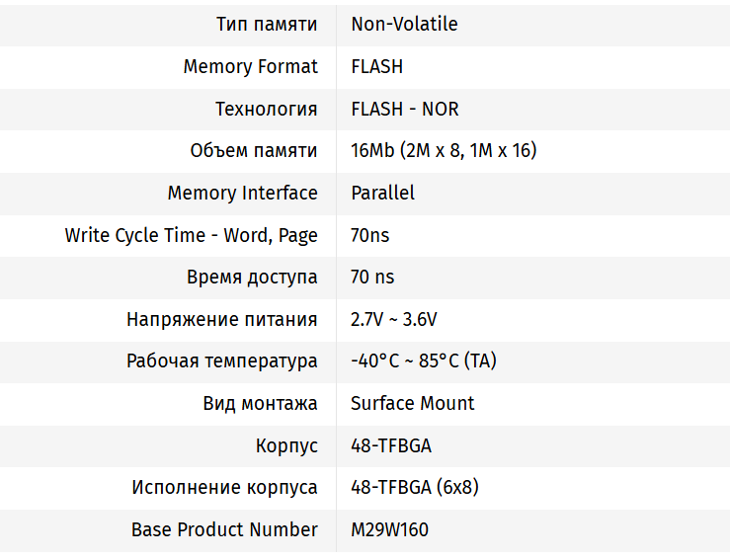The width and height of the screenshot is (730, 560).
Task: Click the '2.7V ~ 3.6V' voltage value
Action: (x=393, y=319)
